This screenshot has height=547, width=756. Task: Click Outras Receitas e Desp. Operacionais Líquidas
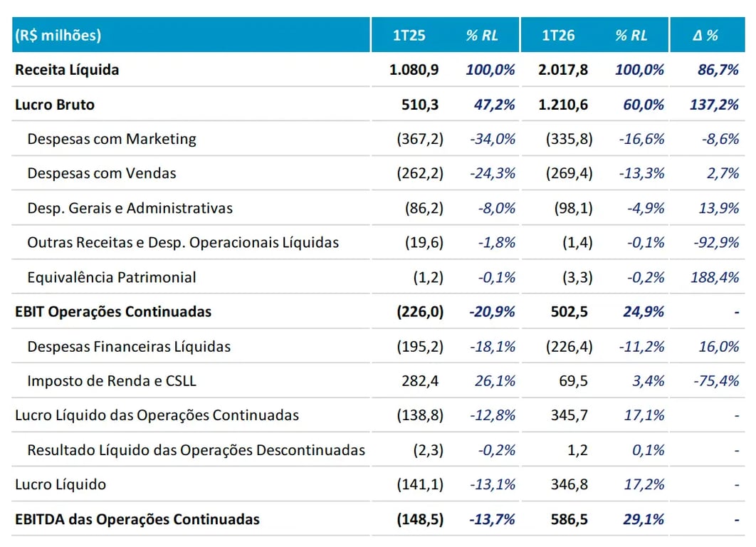183,242
